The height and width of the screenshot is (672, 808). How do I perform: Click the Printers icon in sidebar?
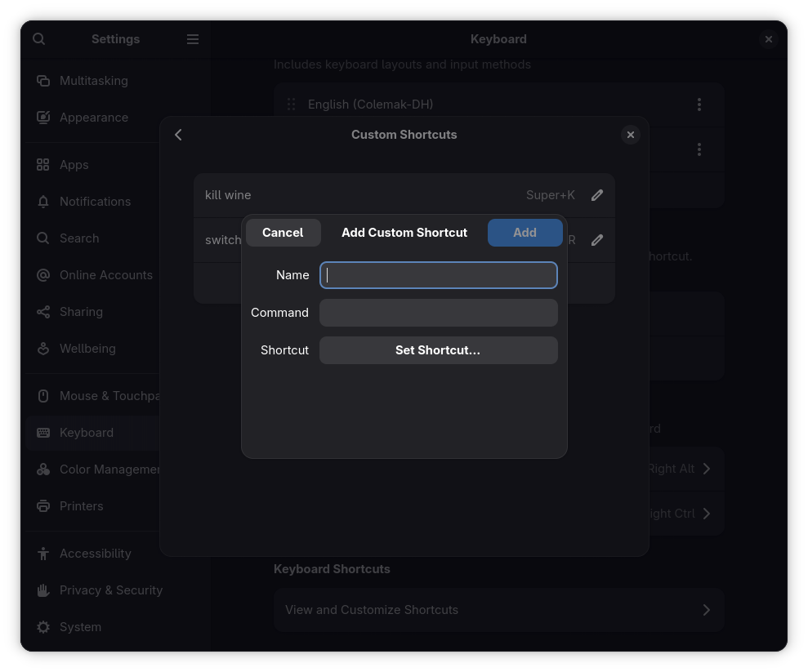[x=43, y=506]
